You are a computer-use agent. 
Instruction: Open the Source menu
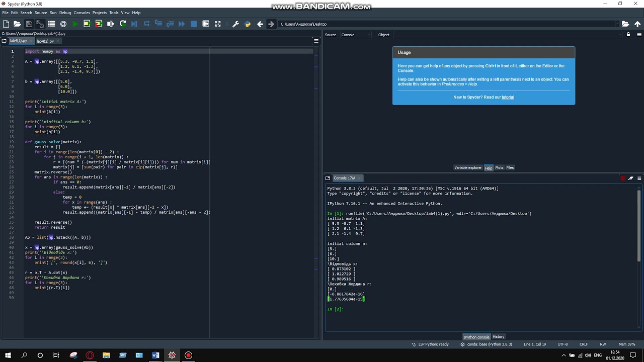pos(41,13)
